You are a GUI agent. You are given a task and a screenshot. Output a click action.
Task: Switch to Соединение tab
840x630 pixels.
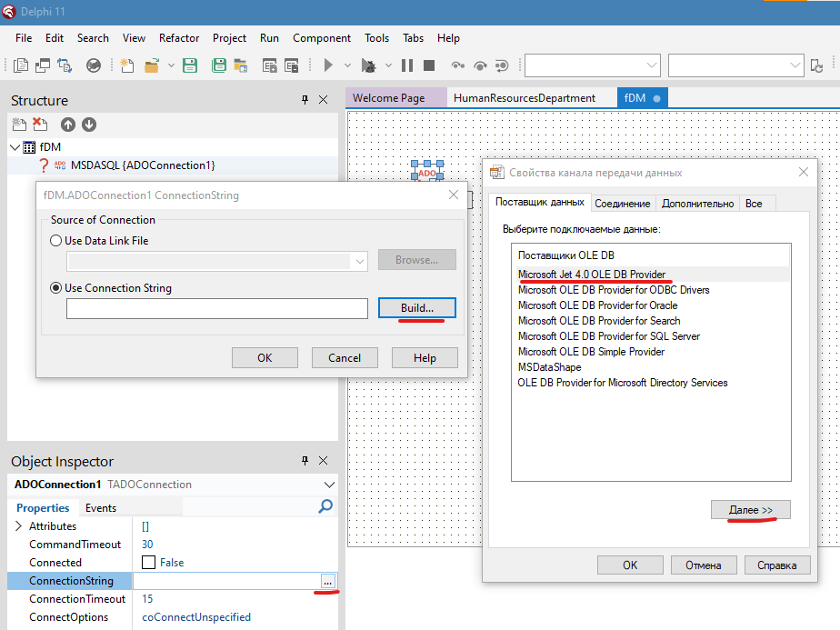point(622,204)
